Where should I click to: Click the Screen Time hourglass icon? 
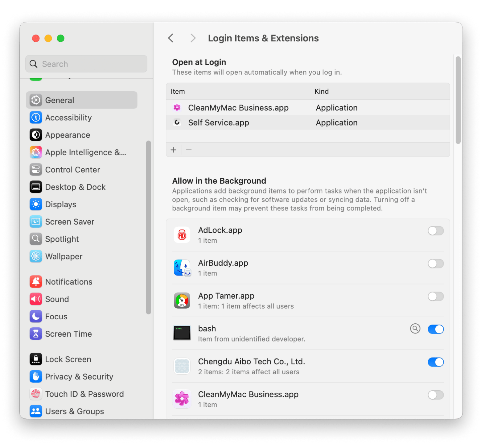click(x=36, y=334)
